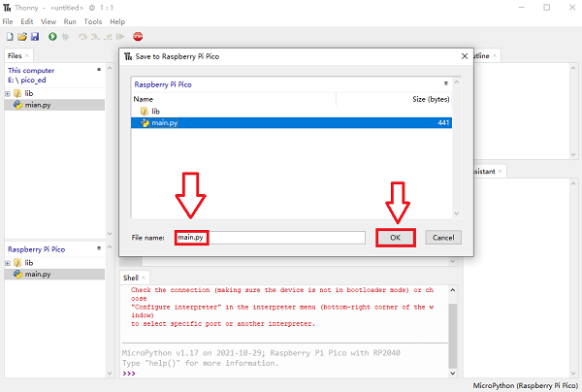
Task: Open This computer panel options menu
Action: coord(99,70)
